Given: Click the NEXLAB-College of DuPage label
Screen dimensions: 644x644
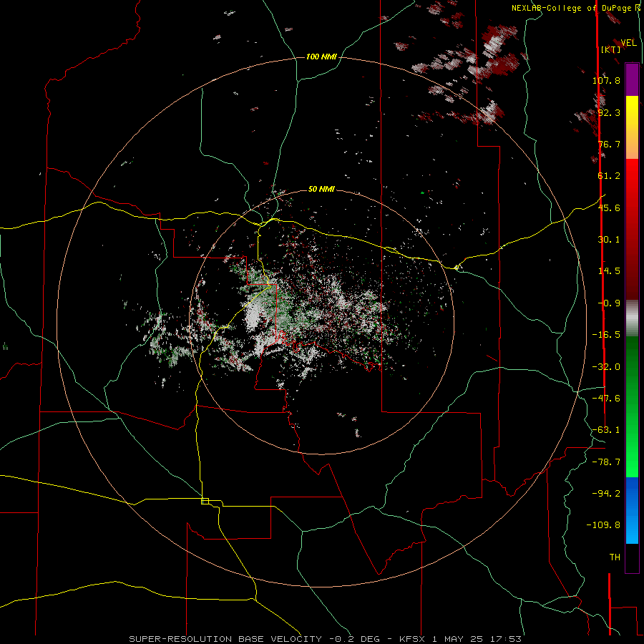Looking at the screenshot, I should 572,8.
